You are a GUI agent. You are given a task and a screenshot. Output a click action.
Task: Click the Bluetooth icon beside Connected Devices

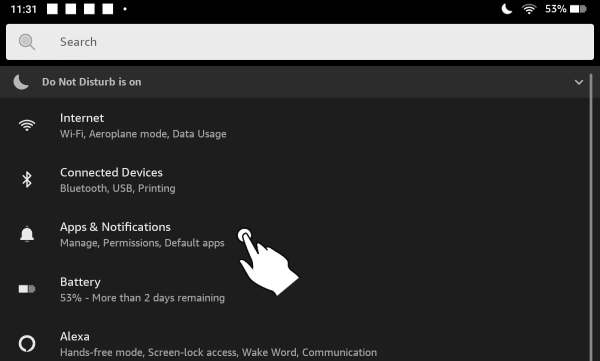[x=27, y=180]
